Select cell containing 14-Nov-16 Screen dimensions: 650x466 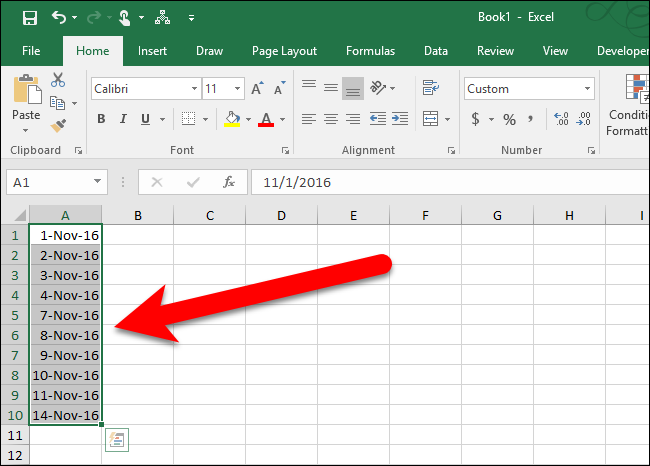[65, 415]
